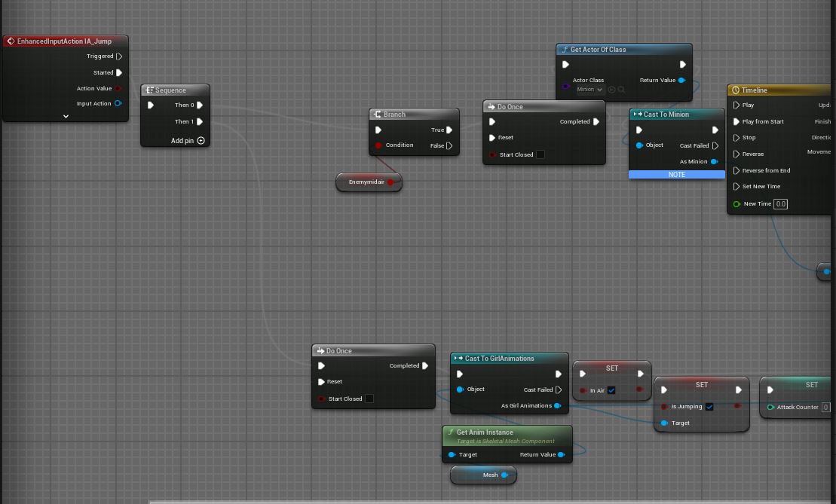Click the Triggered pin on IA_Jump node
Viewport: 836px width, 504px height.
tap(119, 57)
